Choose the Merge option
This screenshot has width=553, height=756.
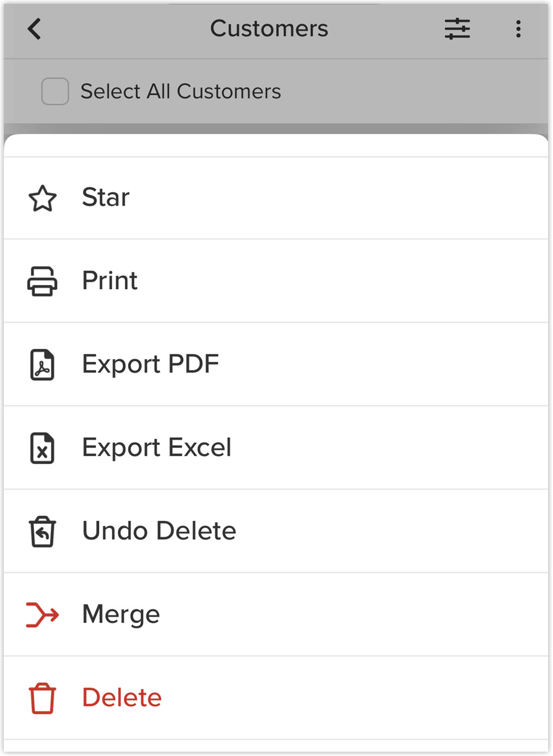pyautogui.click(x=276, y=615)
